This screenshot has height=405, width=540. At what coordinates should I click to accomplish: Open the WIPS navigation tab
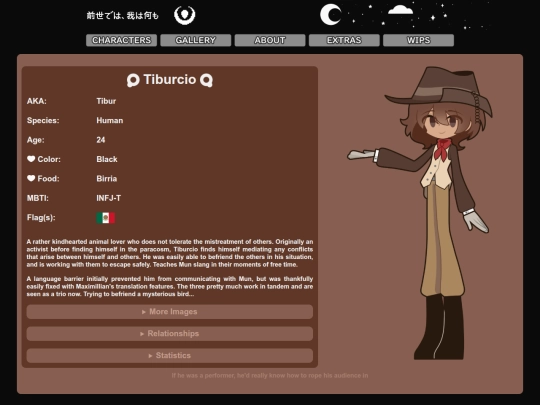click(418, 40)
